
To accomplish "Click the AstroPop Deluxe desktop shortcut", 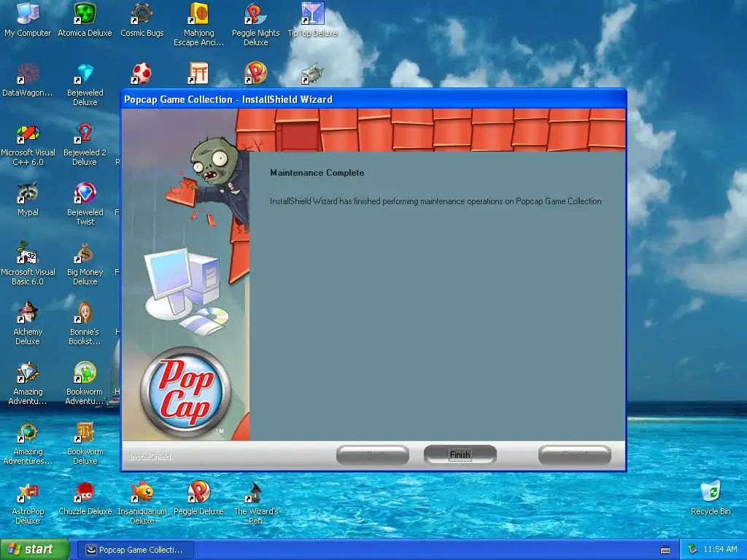I will 28,503.
